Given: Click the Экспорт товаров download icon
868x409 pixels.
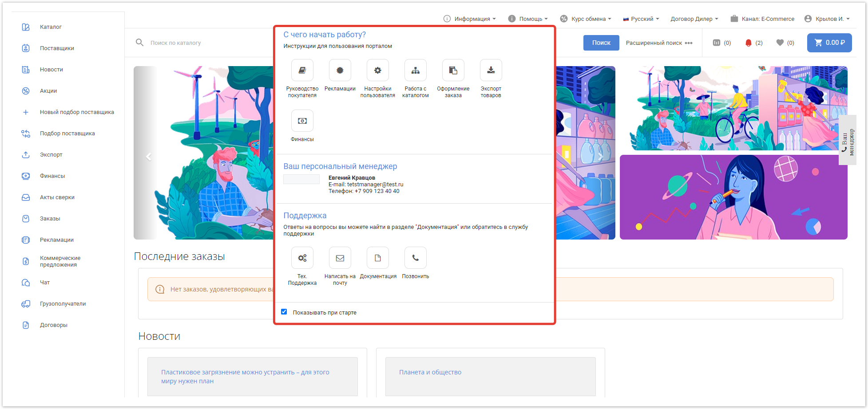Looking at the screenshot, I should (491, 71).
